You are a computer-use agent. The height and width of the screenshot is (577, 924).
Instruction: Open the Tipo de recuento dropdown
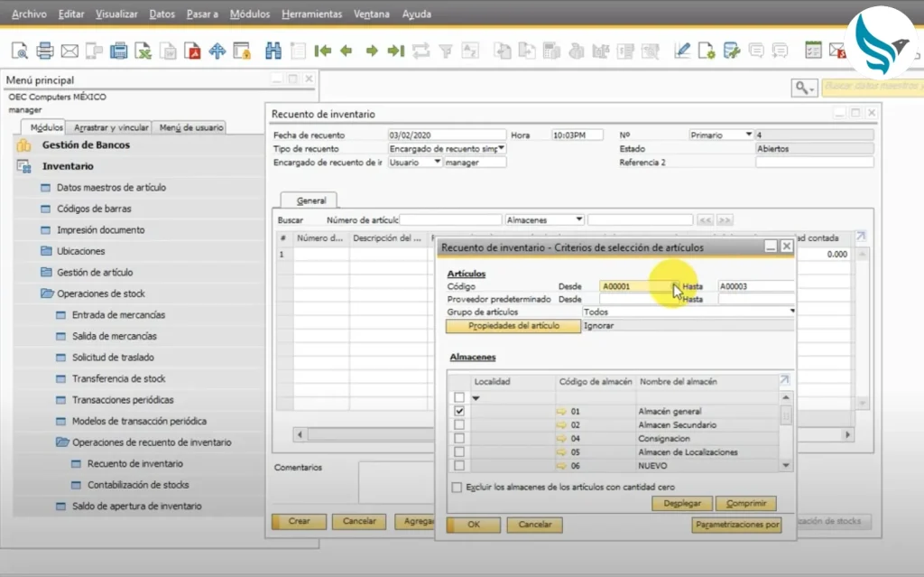[502, 149]
